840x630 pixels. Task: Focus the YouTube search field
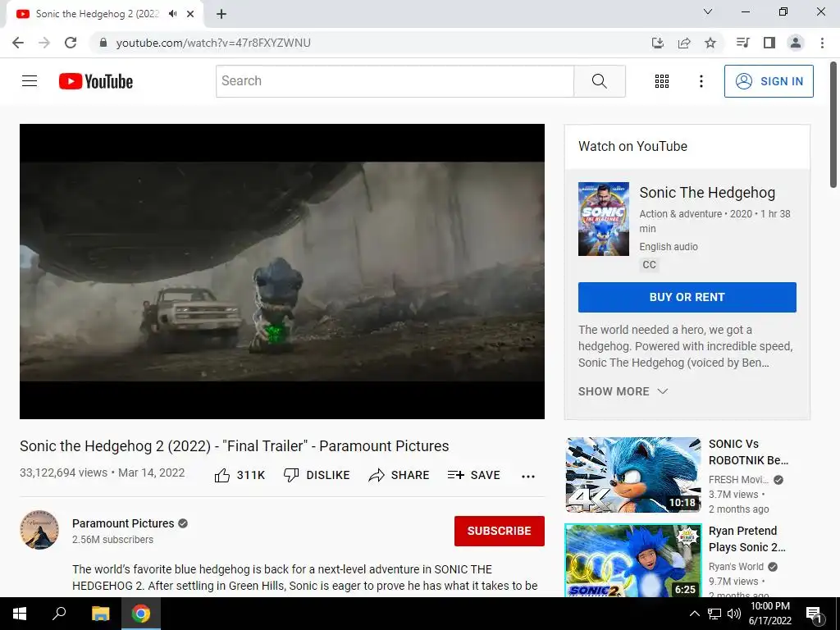tap(395, 81)
